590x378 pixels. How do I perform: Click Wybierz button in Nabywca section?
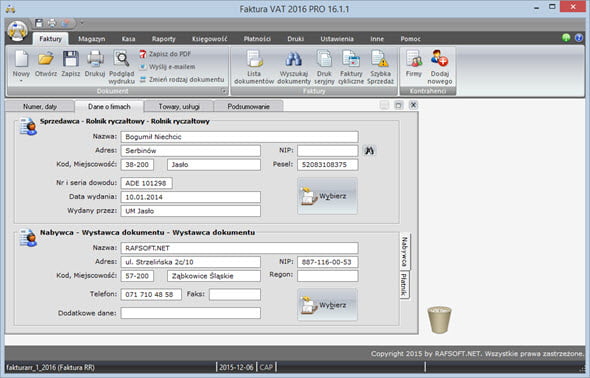(x=327, y=305)
